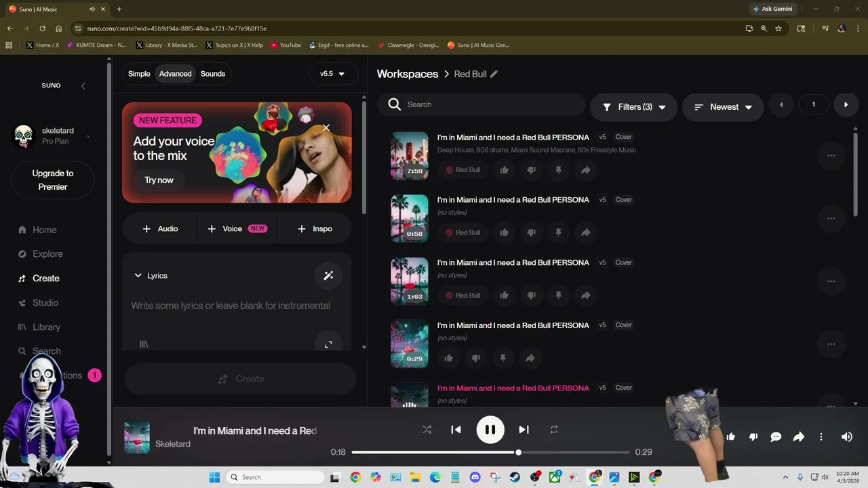The width and height of the screenshot is (868, 488).
Task: Open player bar more options menu
Action: 821,437
